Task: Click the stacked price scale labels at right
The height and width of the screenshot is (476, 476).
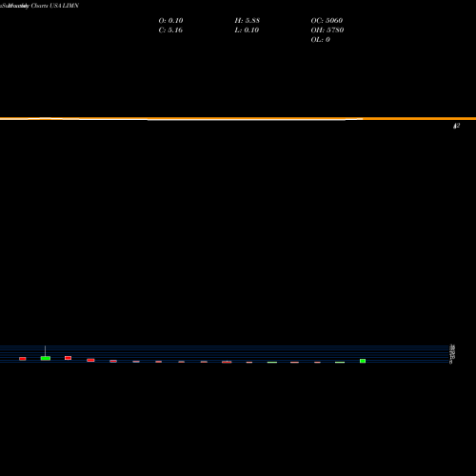Action: coord(452,354)
